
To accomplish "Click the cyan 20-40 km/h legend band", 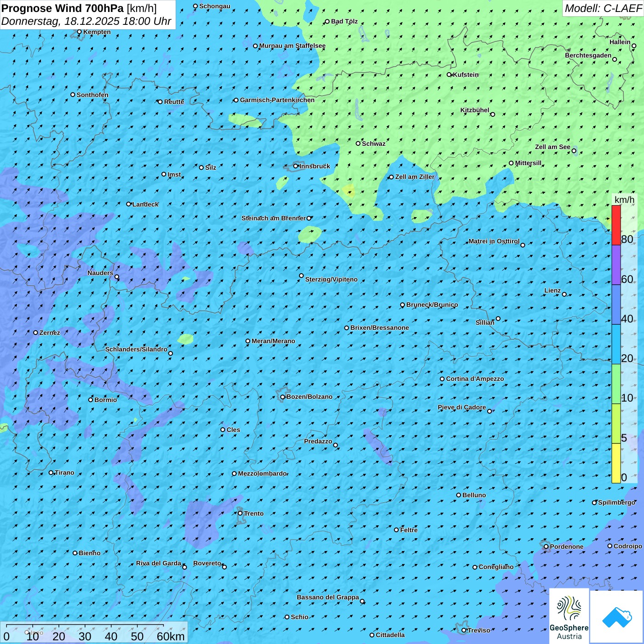I will [x=616, y=345].
